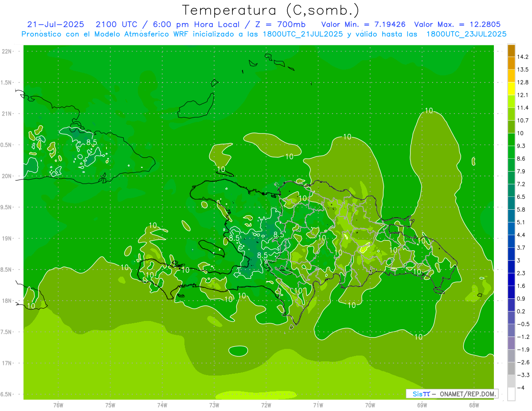Click the '-1.9' value on the color scale
The image size is (532, 411).
523,349
